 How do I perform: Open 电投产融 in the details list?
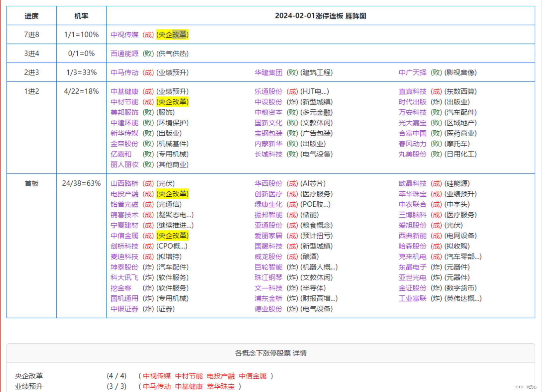221,376
